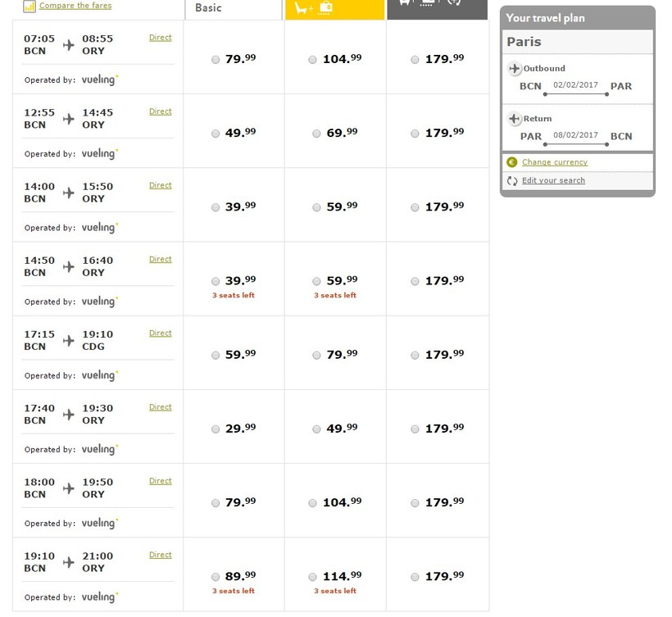Select the 104.99 fare for the 07:05 flight
The height and width of the screenshot is (617, 672).
coord(313,60)
